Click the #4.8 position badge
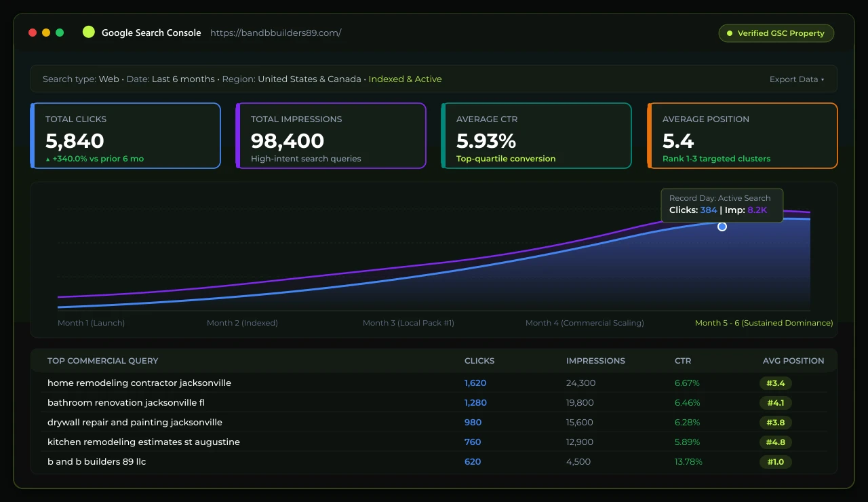This screenshot has height=502, width=868. (776, 442)
